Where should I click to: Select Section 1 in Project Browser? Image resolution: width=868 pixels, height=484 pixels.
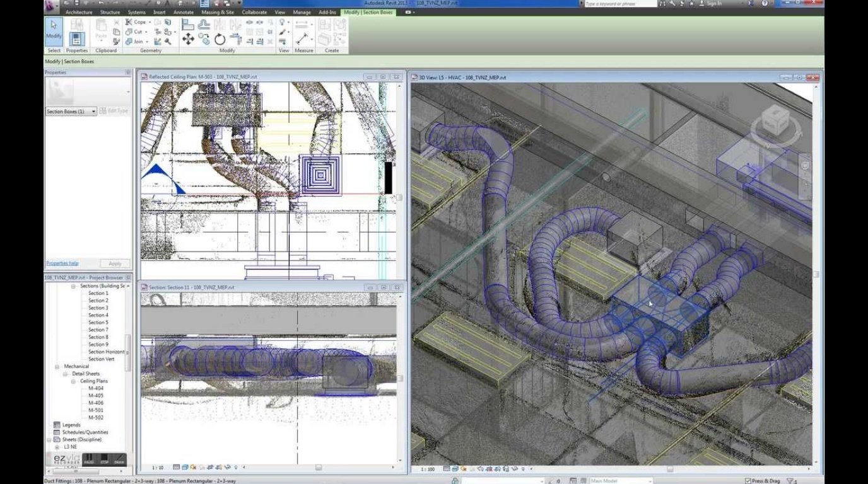coord(98,293)
